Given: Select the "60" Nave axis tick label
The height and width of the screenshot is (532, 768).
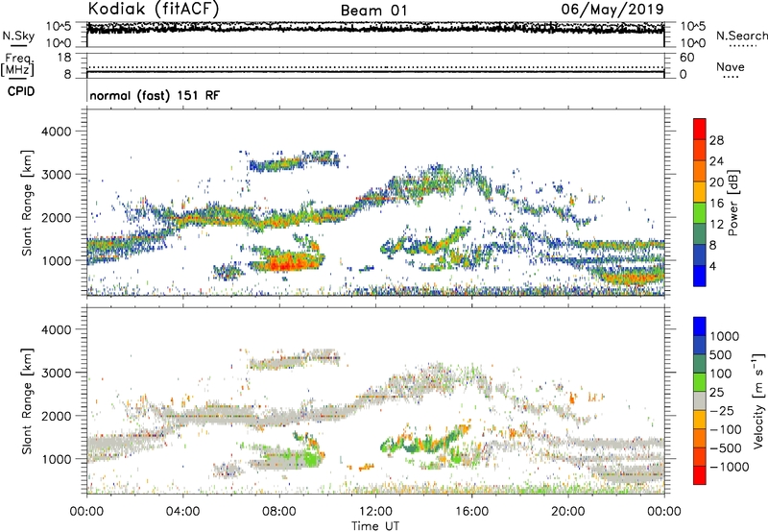Looking at the screenshot, I should [686, 58].
